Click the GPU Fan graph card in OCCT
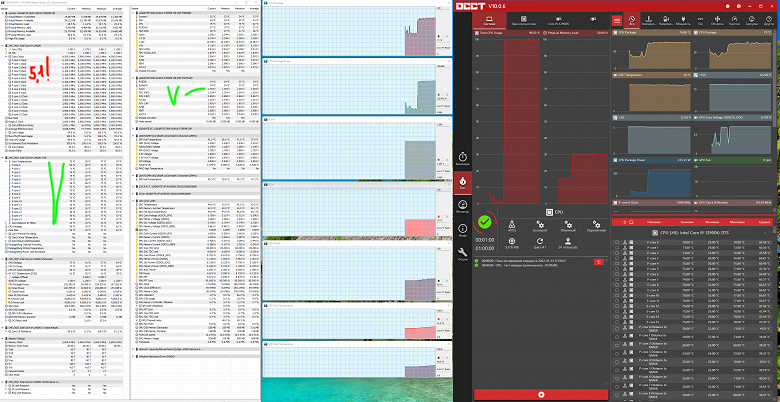This screenshot has height=402, width=780. tap(733, 177)
